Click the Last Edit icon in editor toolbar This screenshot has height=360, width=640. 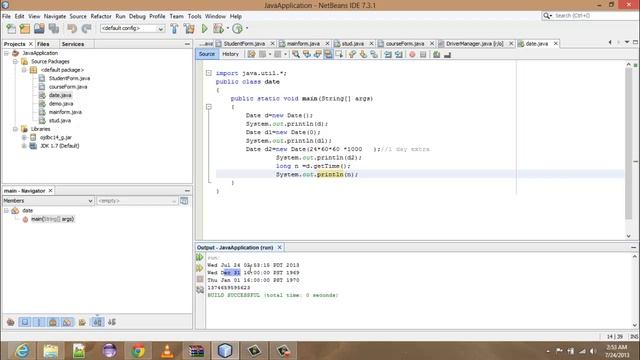(x=251, y=54)
